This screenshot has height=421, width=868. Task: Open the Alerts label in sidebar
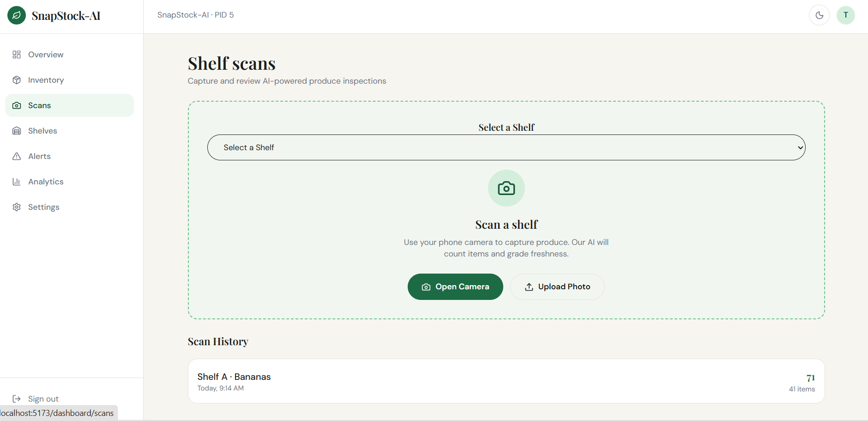point(39,156)
